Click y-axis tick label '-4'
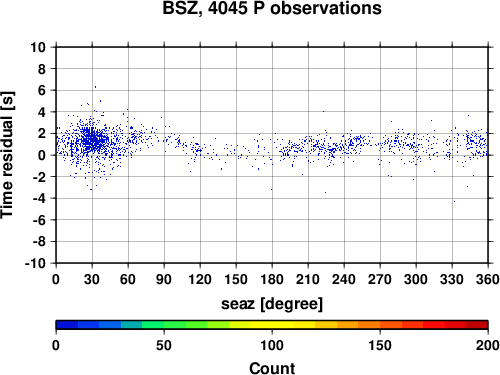The image size is (500, 375). click(x=39, y=198)
